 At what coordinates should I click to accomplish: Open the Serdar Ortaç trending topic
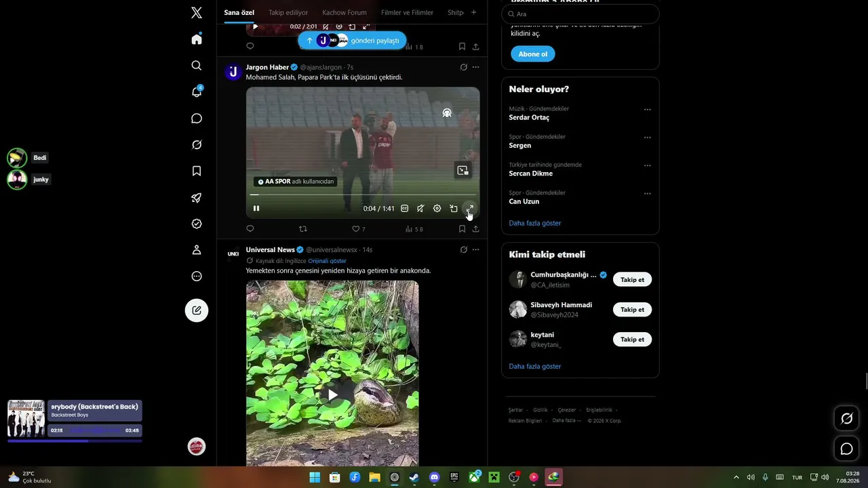pos(529,117)
